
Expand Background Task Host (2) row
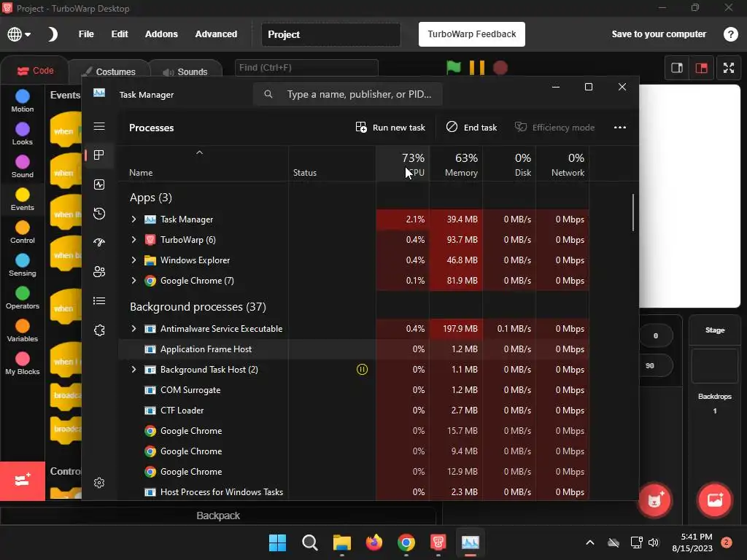coord(134,370)
